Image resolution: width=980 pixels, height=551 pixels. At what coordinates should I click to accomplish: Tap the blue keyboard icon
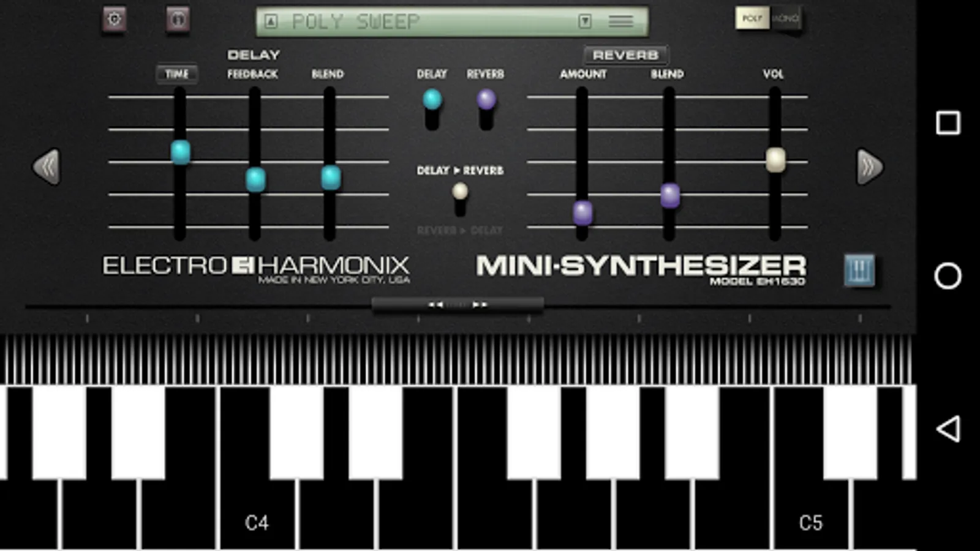coord(859,270)
